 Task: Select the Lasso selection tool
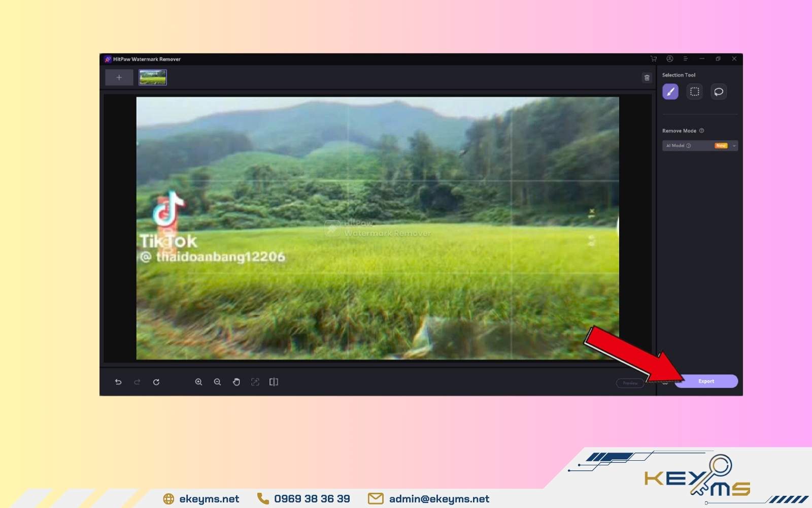719,92
